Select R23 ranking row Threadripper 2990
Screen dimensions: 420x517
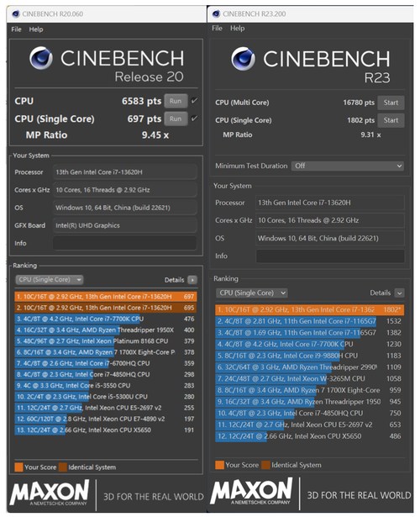point(310,367)
